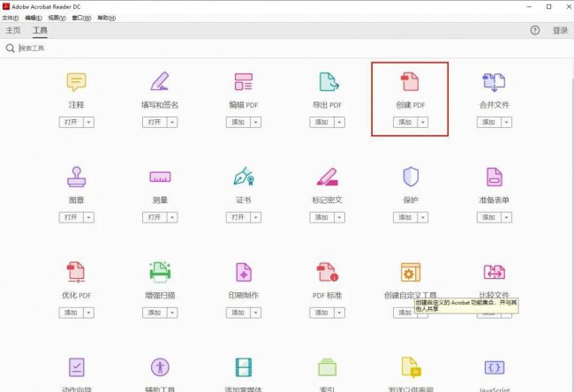The height and width of the screenshot is (392, 574).
Task: Open the 证书 certificates pen icon
Action: coord(244,177)
